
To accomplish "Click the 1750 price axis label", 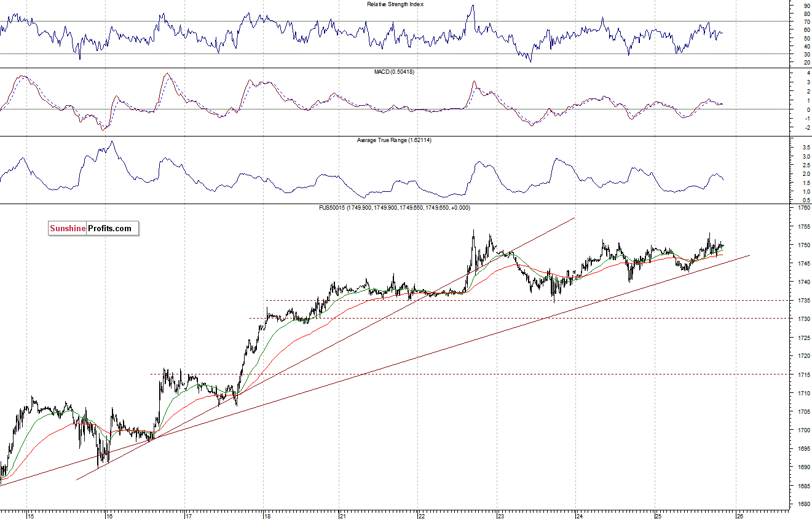I will click(x=803, y=245).
